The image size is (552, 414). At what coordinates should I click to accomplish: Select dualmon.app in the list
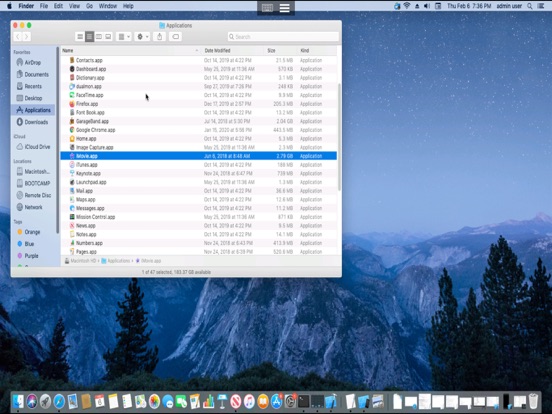tap(199, 87)
